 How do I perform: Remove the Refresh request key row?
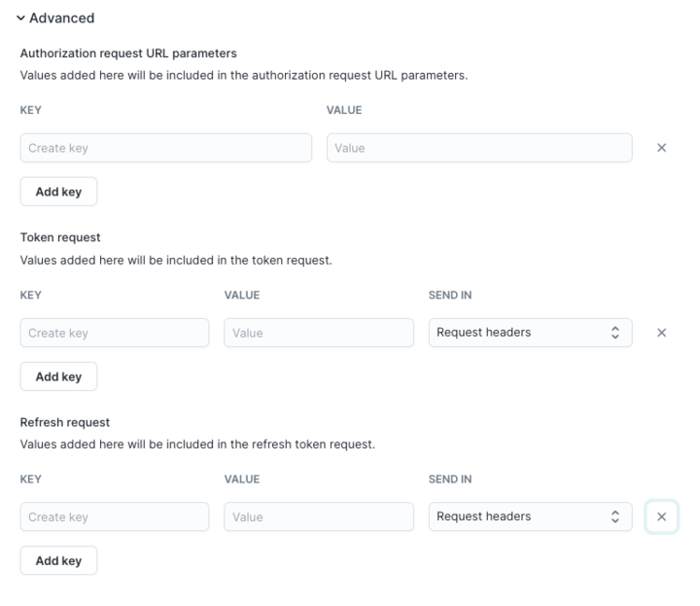click(x=661, y=517)
